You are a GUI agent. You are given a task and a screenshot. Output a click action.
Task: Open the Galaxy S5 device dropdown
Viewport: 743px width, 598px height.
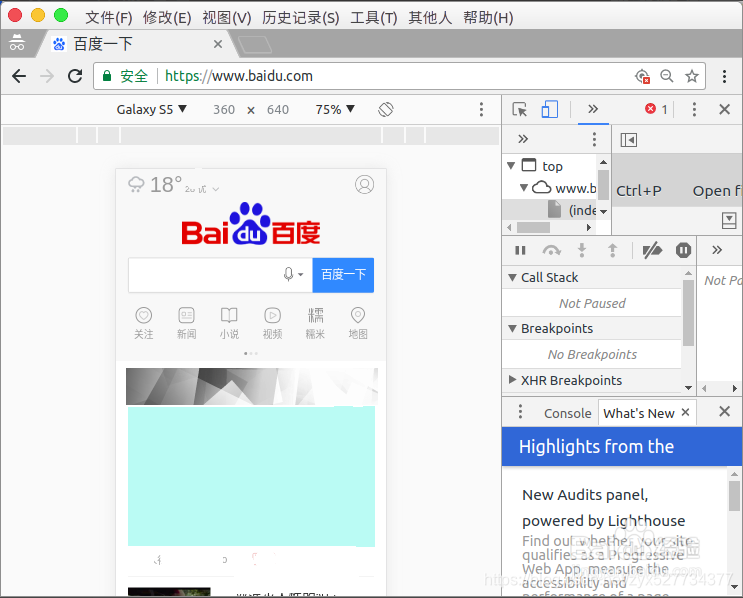tap(151, 109)
